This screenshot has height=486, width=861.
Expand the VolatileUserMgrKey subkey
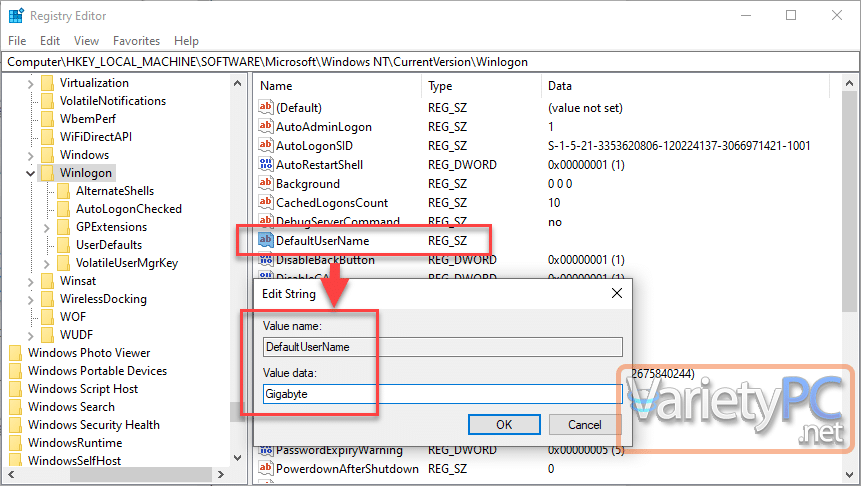tap(47, 264)
